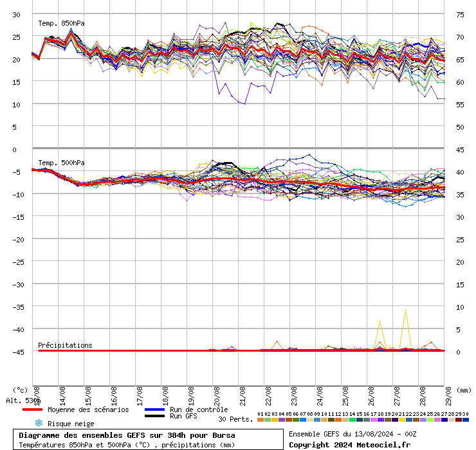Click the 'Moyenne des scénarios' legend text
The width and height of the screenshot is (476, 450).
point(88,410)
